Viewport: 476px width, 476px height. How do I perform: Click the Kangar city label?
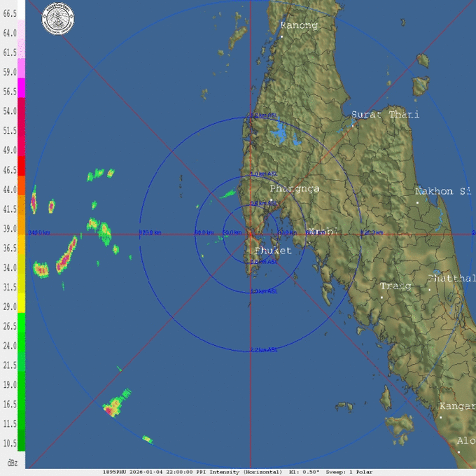458,406
